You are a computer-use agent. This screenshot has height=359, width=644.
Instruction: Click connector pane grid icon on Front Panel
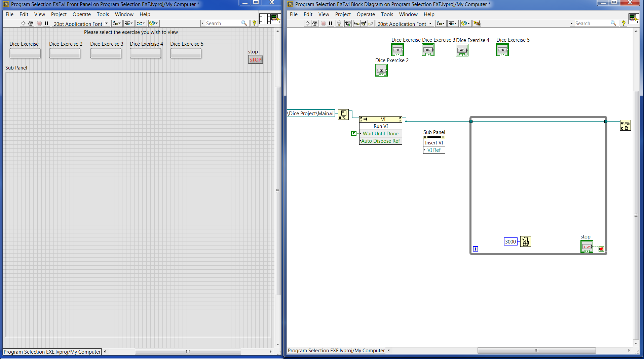265,19
